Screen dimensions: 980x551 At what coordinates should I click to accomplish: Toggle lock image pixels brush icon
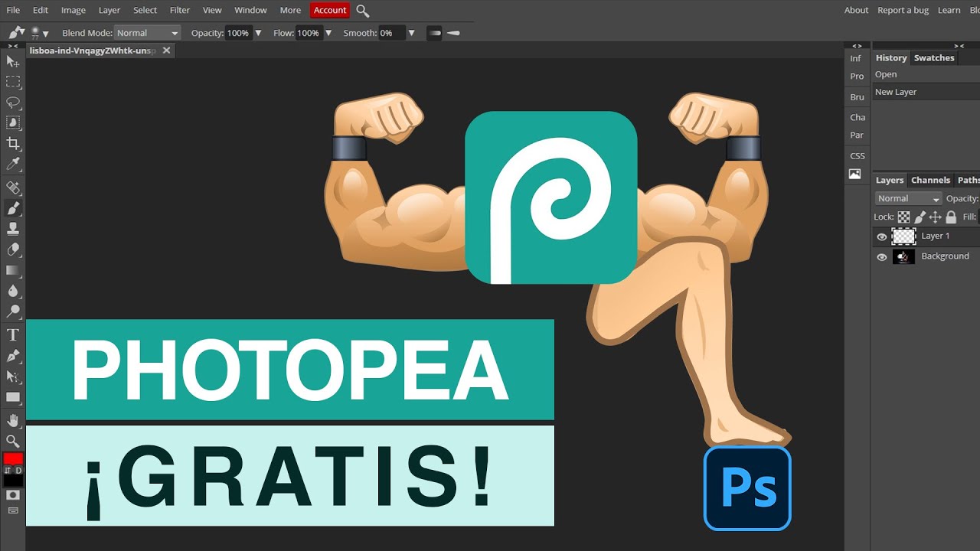coord(920,217)
